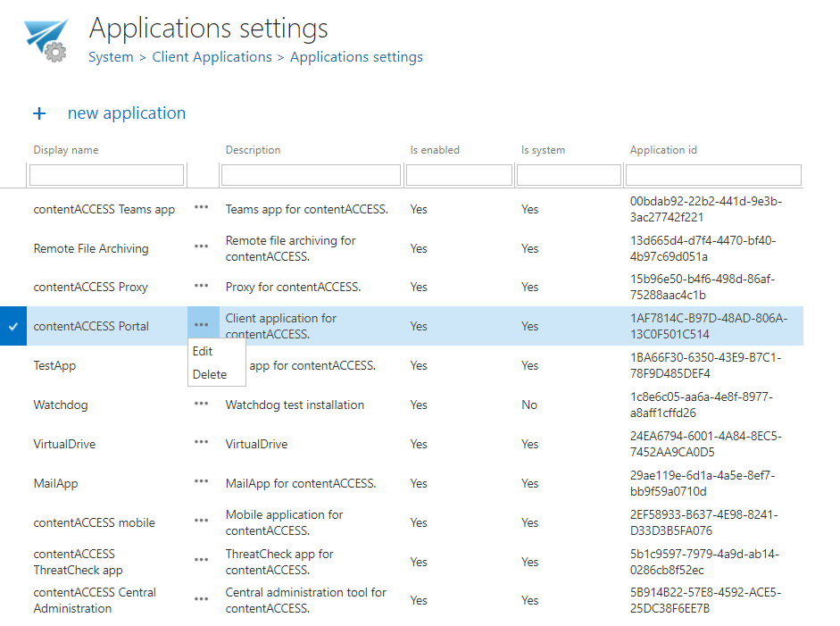Click the Display name filter field

point(107,175)
